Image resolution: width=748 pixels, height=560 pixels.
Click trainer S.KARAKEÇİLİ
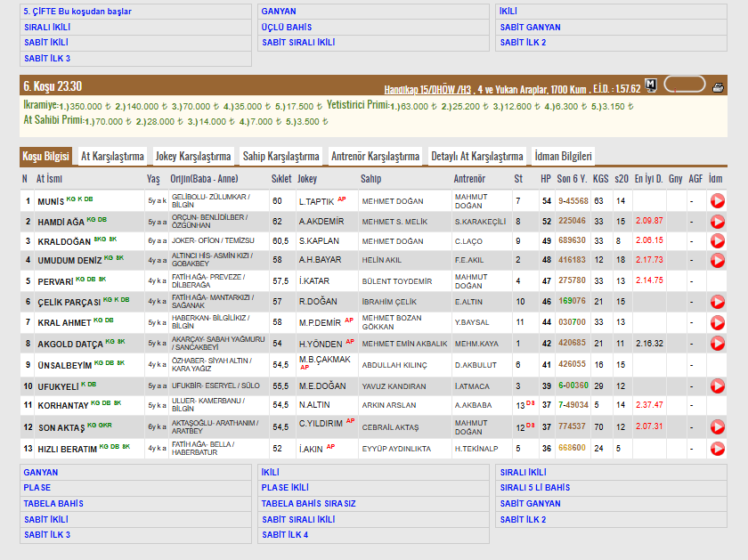[480, 222]
